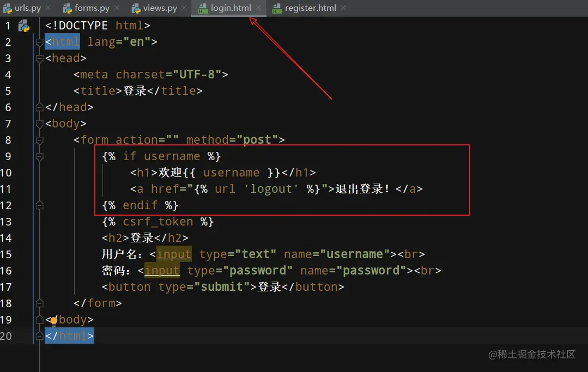Click the 用户名: label text
588x372 pixels.
pos(122,254)
